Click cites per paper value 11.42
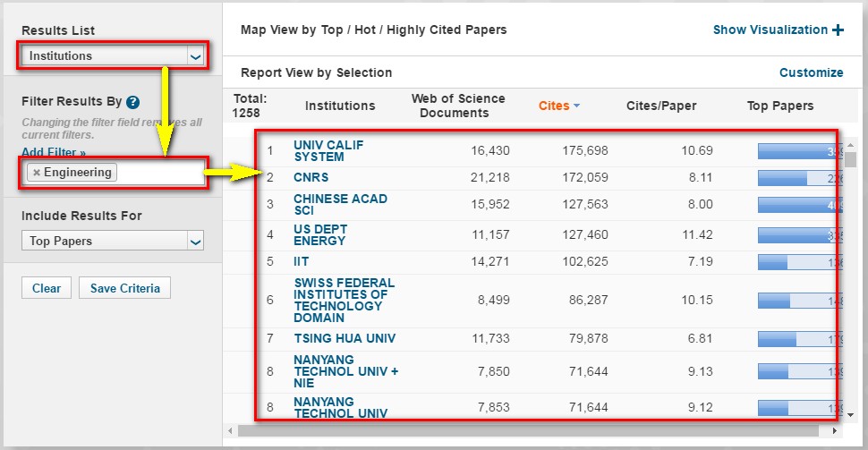868x450 pixels. (697, 234)
